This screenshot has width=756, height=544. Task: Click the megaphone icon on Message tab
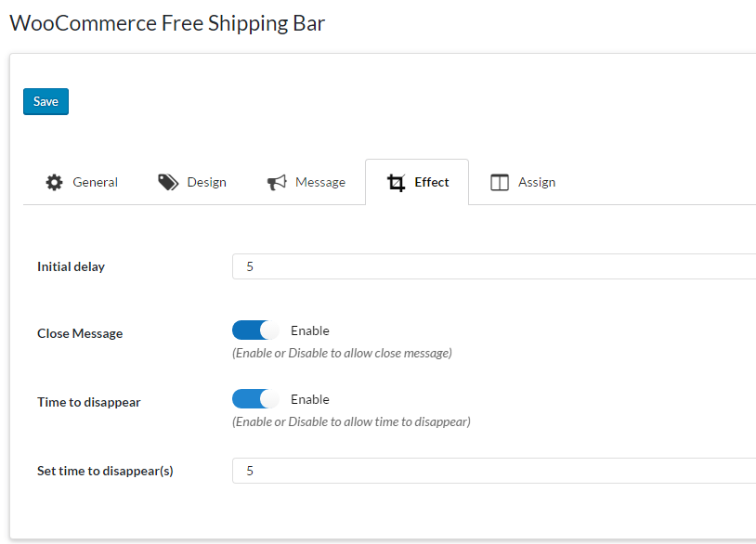[x=277, y=182]
